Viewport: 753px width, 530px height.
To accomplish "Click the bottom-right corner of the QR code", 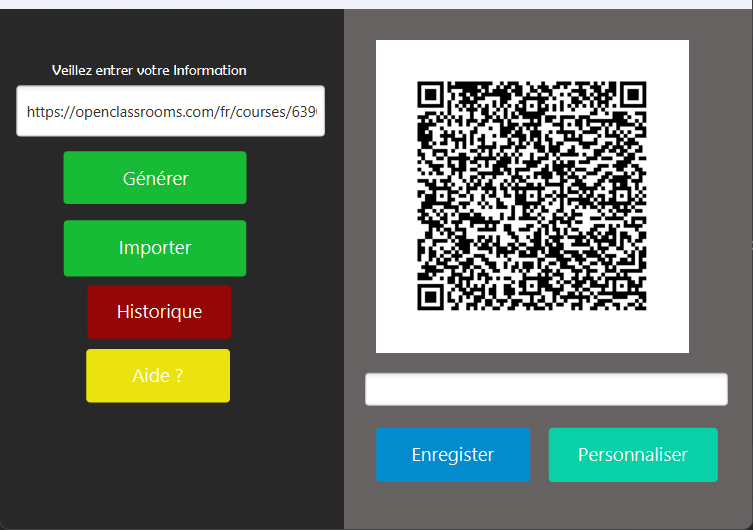I will pyautogui.click(x=640, y=304).
